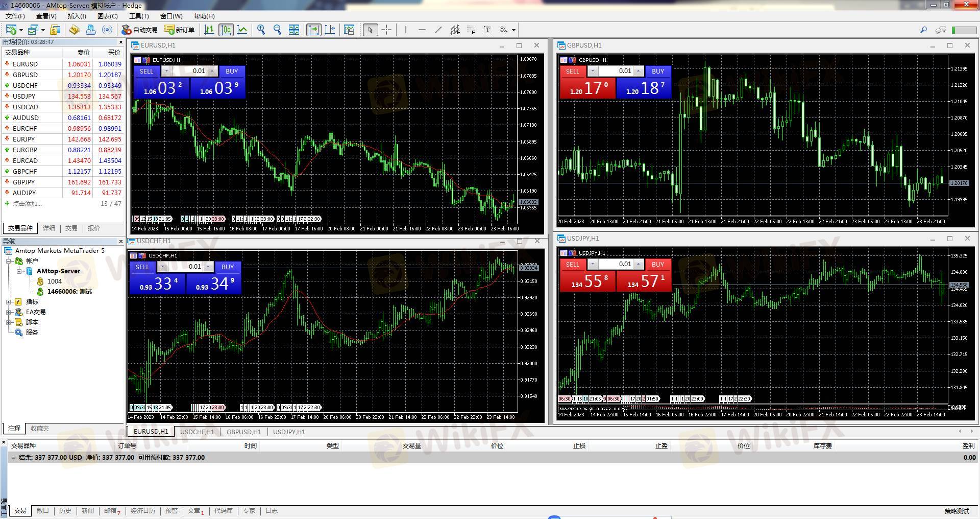
Task: Switch chart to line chart
Action: coord(242,30)
